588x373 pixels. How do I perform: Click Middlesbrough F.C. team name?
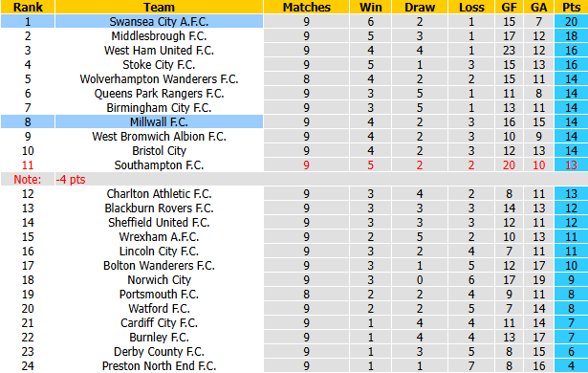click(x=159, y=36)
